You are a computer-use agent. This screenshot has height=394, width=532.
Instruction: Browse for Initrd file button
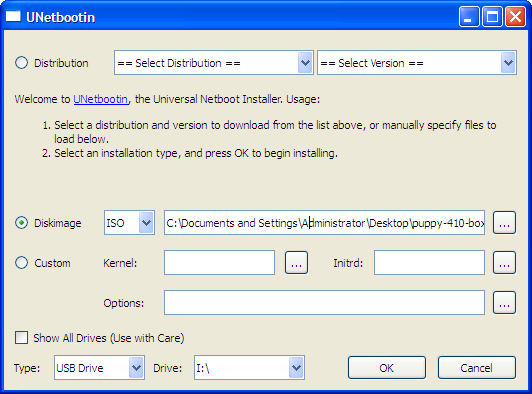coord(504,263)
